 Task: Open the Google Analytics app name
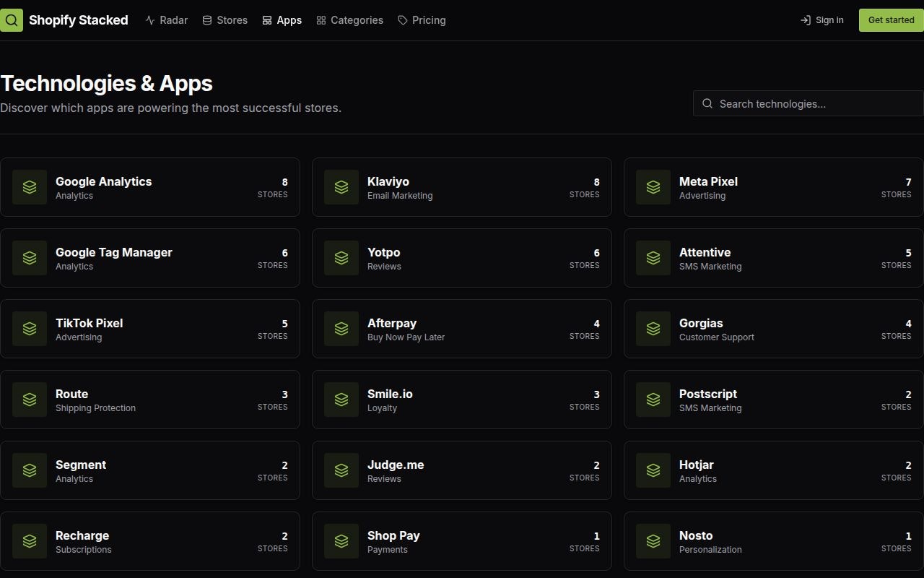coord(104,181)
